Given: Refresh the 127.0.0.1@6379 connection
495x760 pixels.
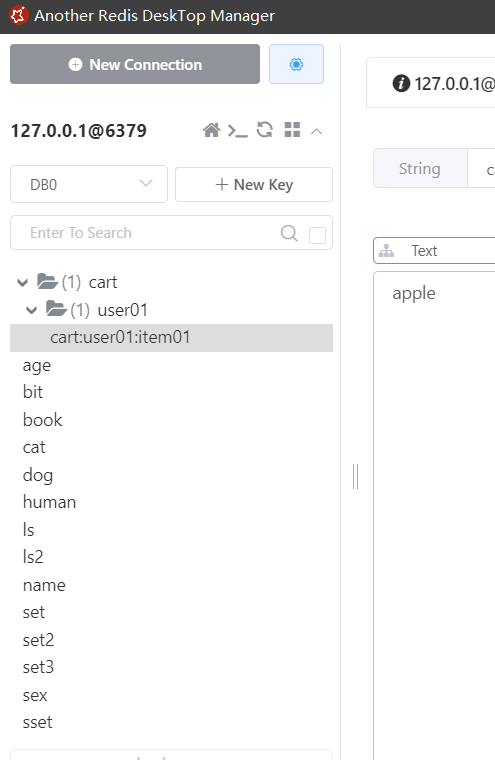Looking at the screenshot, I should (x=265, y=130).
